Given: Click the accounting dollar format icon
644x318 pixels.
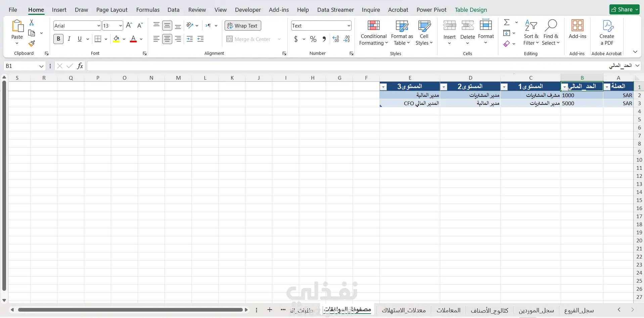Looking at the screenshot, I should (x=296, y=39).
